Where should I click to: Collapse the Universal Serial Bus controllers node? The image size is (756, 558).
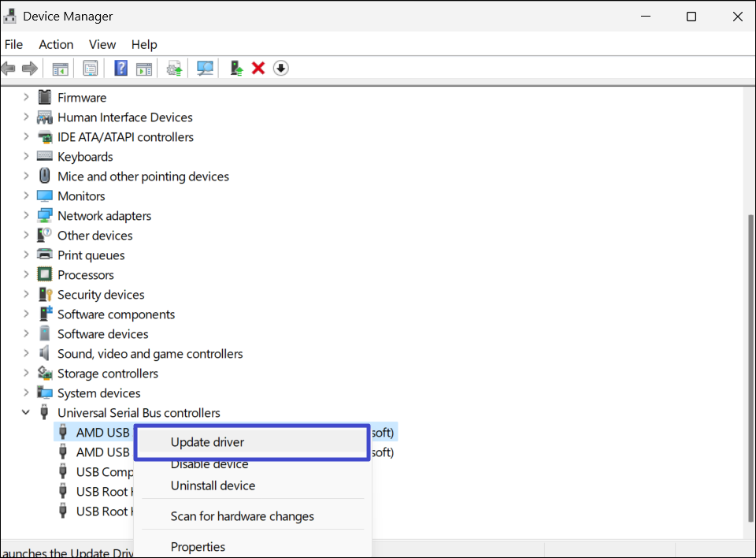(26, 412)
